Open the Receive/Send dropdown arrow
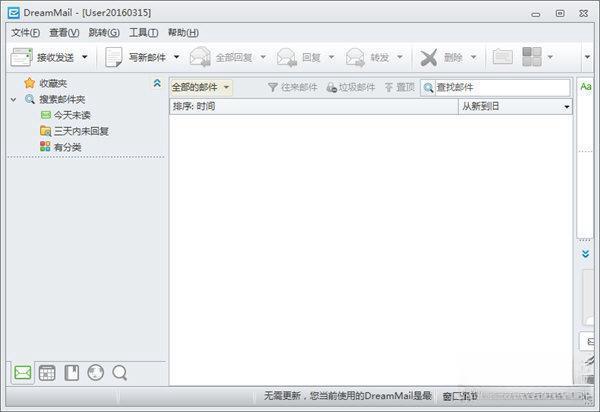Viewport: 600px width, 412px height. [x=85, y=57]
